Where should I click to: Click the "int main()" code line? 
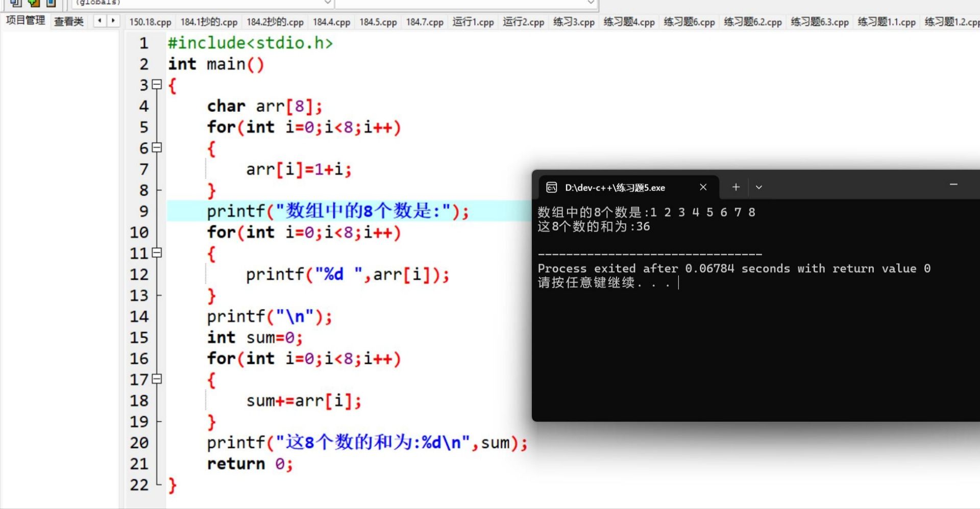216,64
